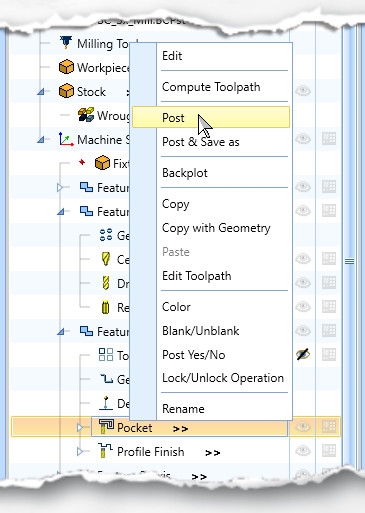Screen dimensions: 365x513
Task: Toggle visibility eye for Profile Finish
Action: pos(303,451)
